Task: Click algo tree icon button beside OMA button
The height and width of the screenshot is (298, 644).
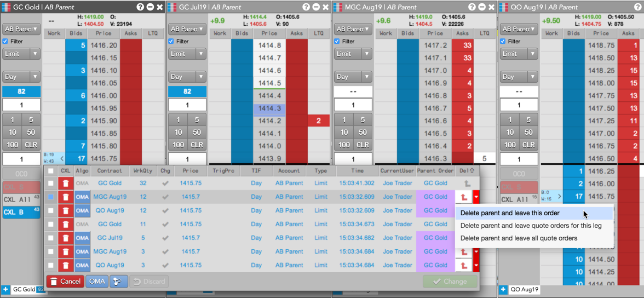Action: pos(119,282)
